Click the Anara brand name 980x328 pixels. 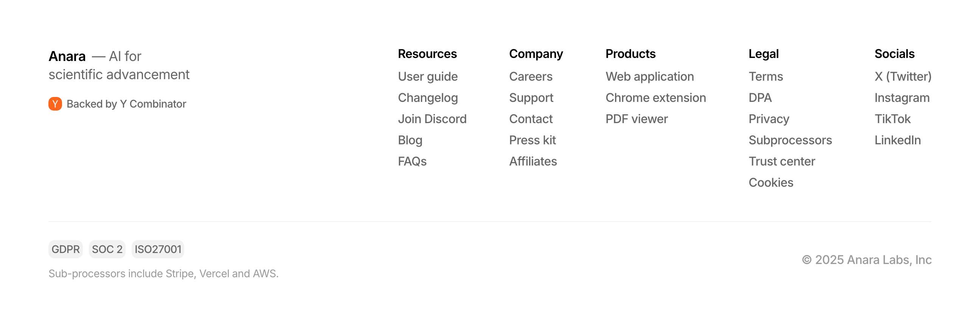tap(67, 56)
